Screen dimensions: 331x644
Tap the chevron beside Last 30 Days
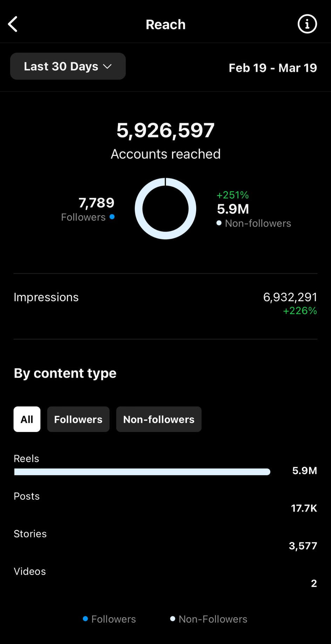[x=107, y=66]
